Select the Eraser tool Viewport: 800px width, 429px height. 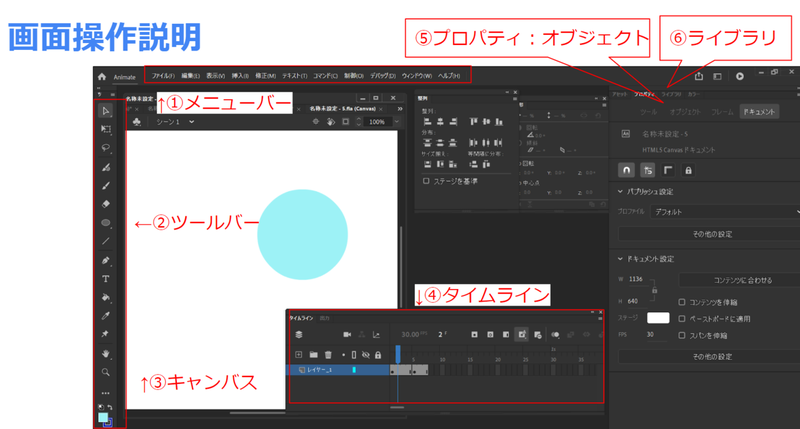(x=106, y=204)
